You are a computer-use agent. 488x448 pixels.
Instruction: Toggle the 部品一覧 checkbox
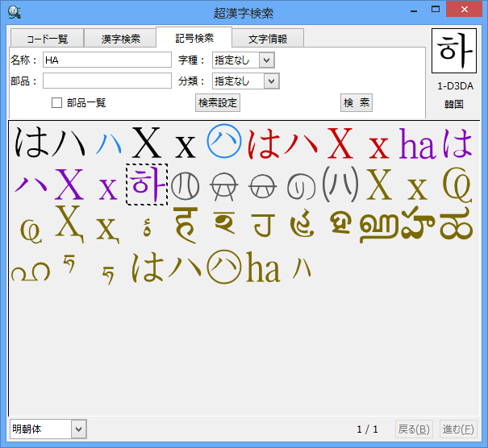57,103
